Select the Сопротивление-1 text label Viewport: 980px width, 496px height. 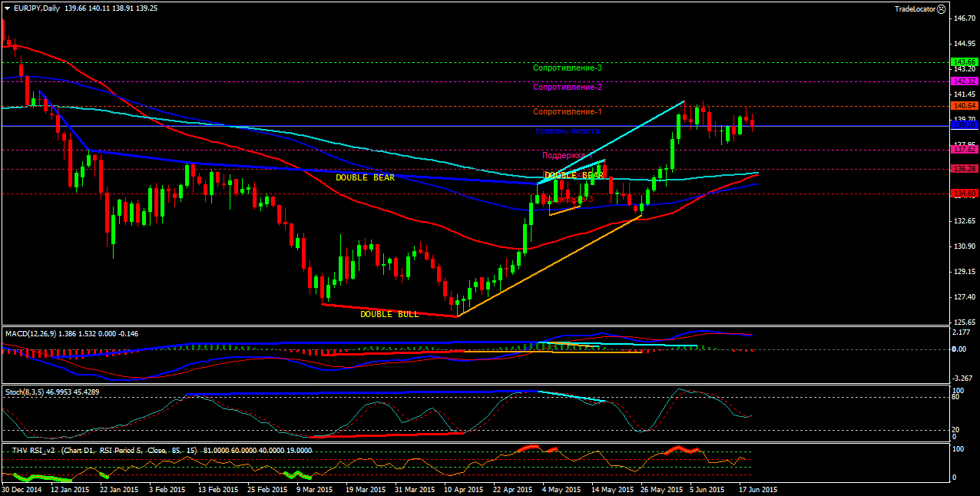coord(568,112)
